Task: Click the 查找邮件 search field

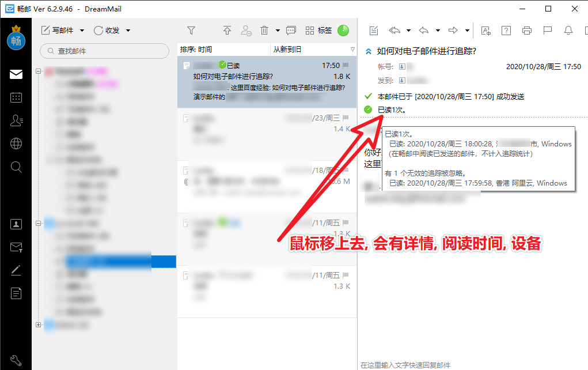Action: coord(105,51)
